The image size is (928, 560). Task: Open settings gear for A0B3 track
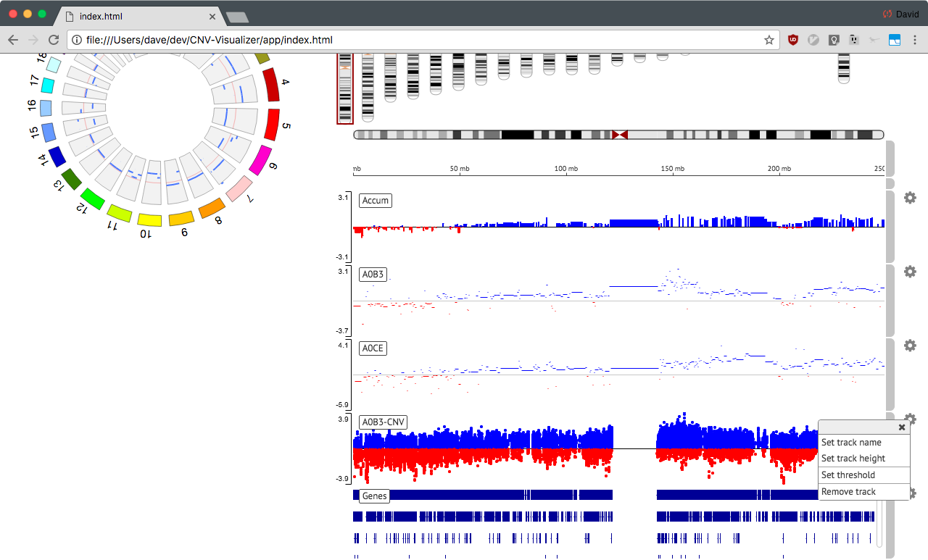(910, 272)
